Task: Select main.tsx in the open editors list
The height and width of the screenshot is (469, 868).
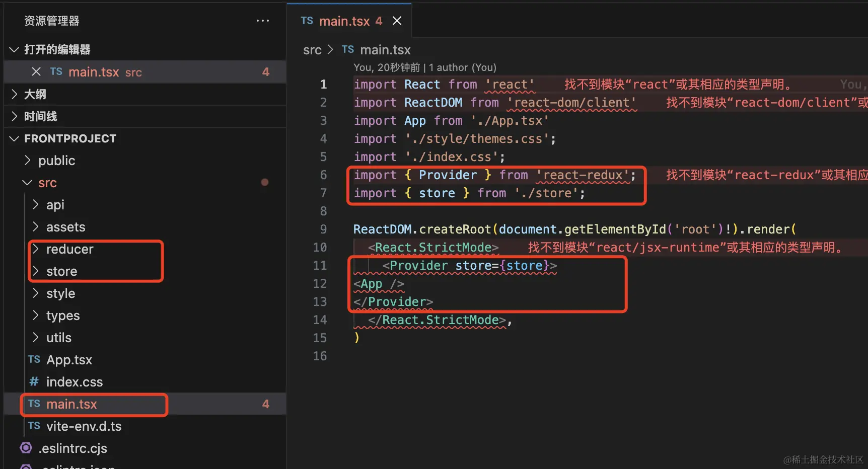Action: coord(145,72)
